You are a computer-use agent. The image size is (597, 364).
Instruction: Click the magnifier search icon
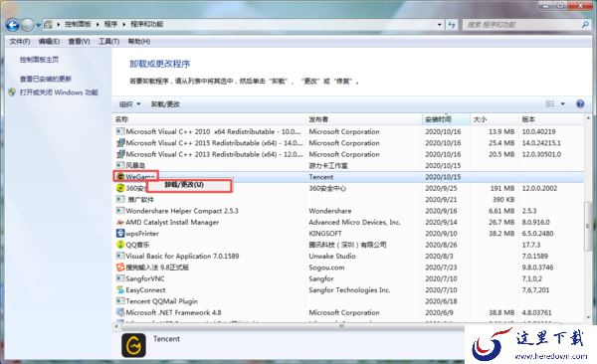click(x=585, y=25)
